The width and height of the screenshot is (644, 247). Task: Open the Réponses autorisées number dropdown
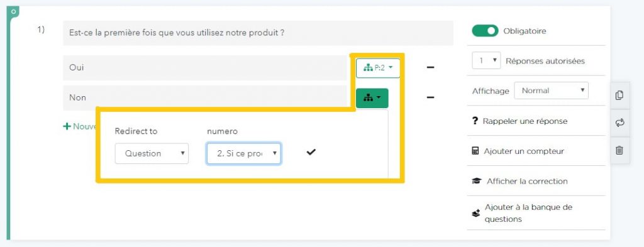click(486, 61)
